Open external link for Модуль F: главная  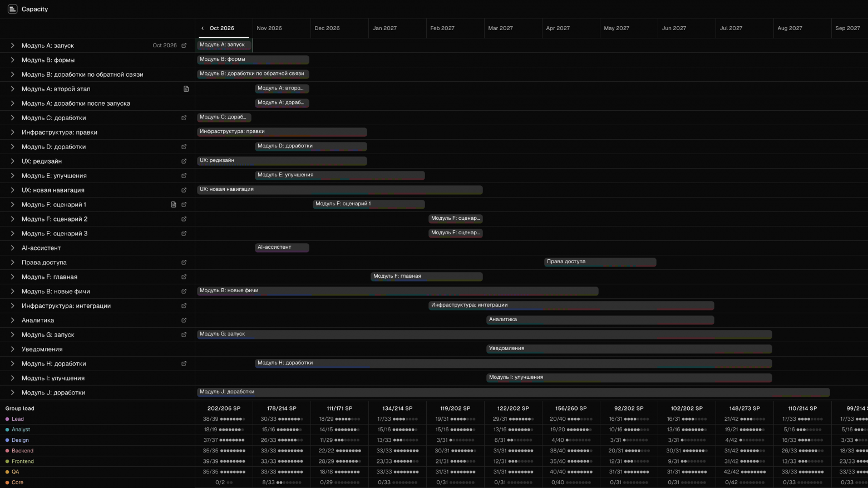click(184, 277)
